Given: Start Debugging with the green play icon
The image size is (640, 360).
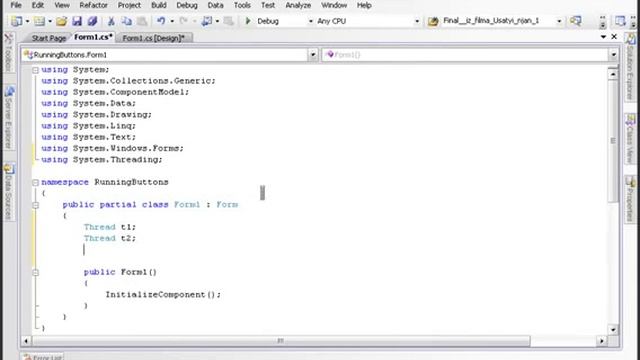Looking at the screenshot, I should pyautogui.click(x=248, y=21).
